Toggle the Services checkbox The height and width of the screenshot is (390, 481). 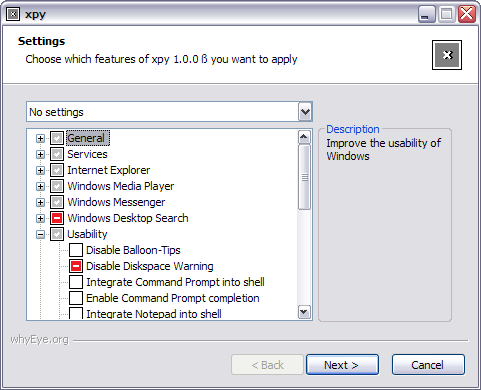click(x=57, y=154)
